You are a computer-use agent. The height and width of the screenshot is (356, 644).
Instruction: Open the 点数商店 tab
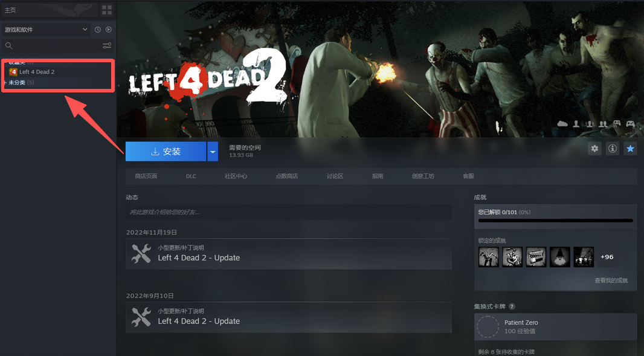pyautogui.click(x=287, y=176)
